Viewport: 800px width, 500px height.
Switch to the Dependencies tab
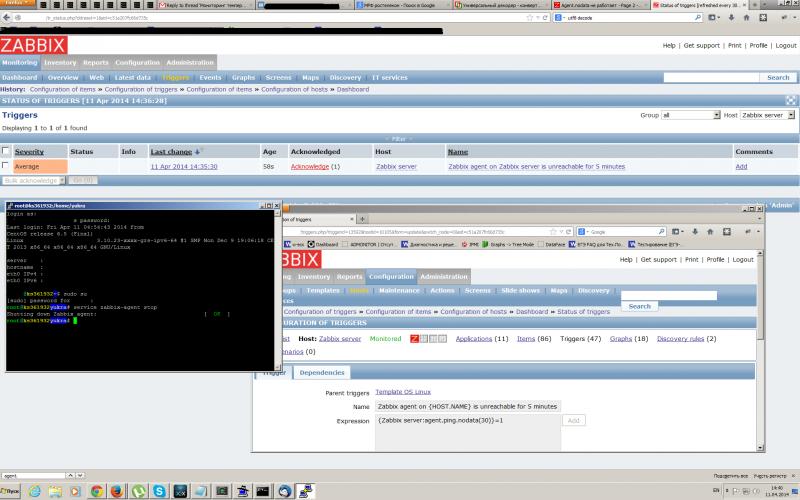(x=321, y=372)
